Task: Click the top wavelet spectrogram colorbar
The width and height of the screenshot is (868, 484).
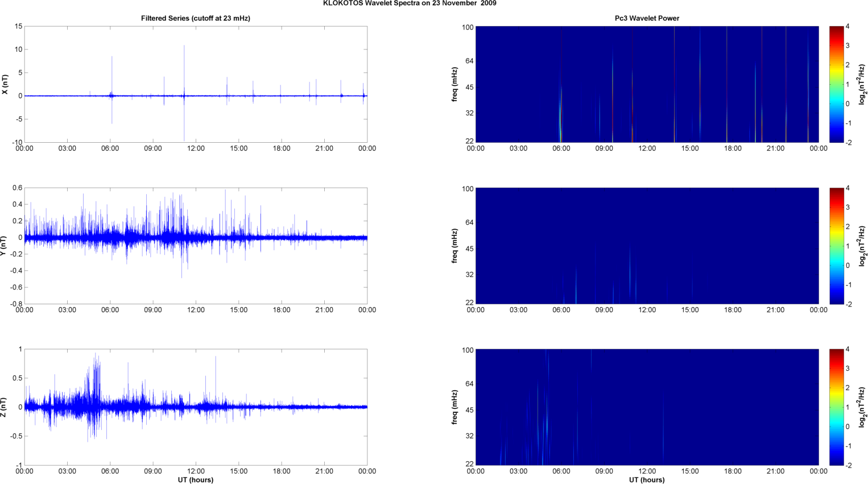Action: click(x=836, y=84)
